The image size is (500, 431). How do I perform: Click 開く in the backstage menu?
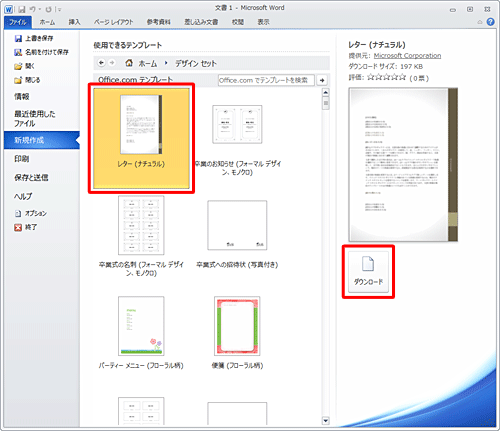coord(24,66)
